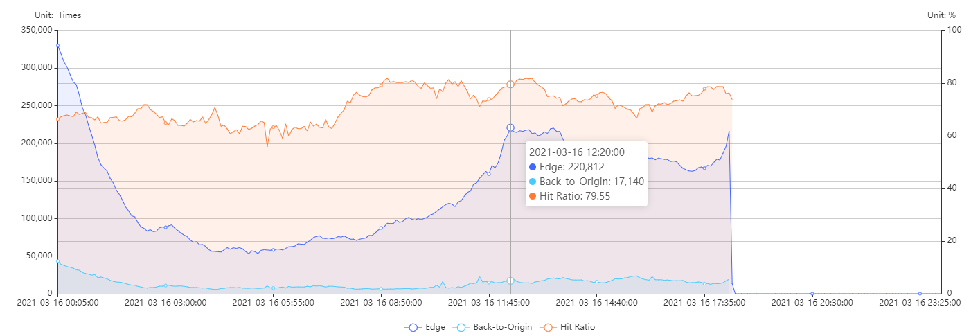This screenshot has height=336, width=980.
Task: Select highlighted Edge point on the 12:20 line
Action: (510, 127)
